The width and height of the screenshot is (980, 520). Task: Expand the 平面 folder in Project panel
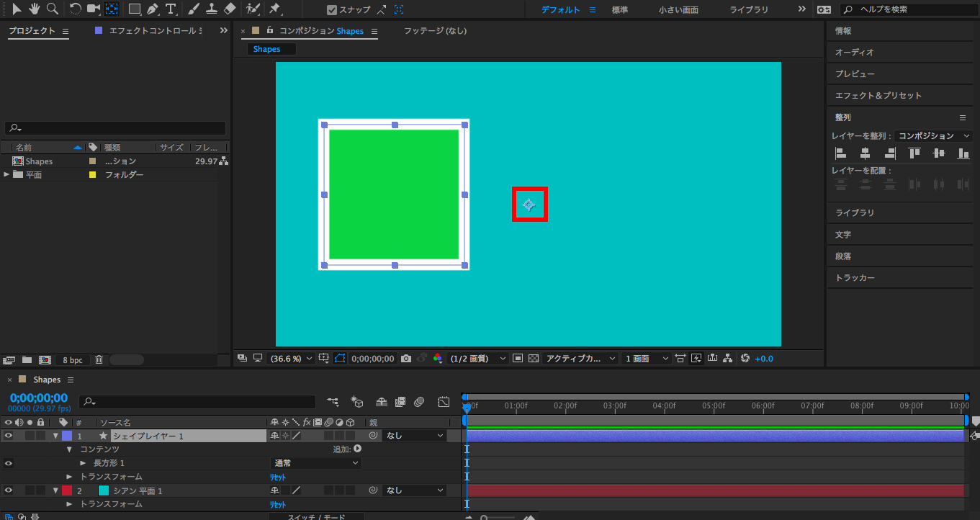7,174
